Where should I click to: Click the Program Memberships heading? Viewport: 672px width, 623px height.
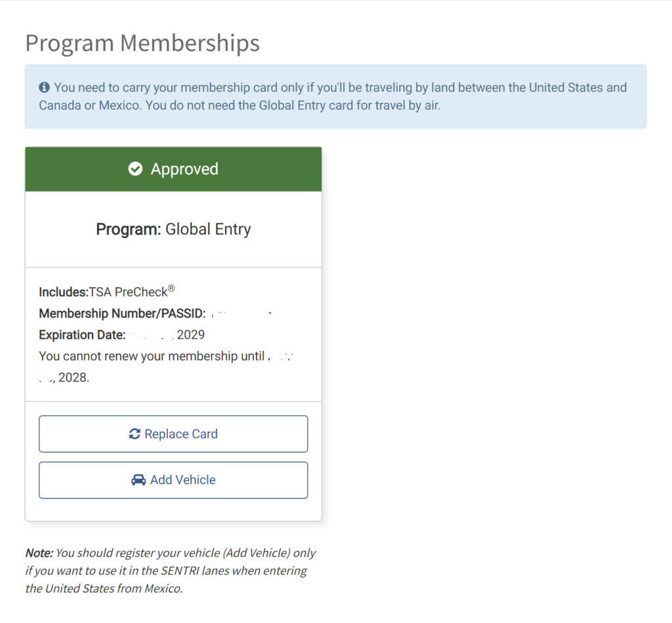point(142,43)
